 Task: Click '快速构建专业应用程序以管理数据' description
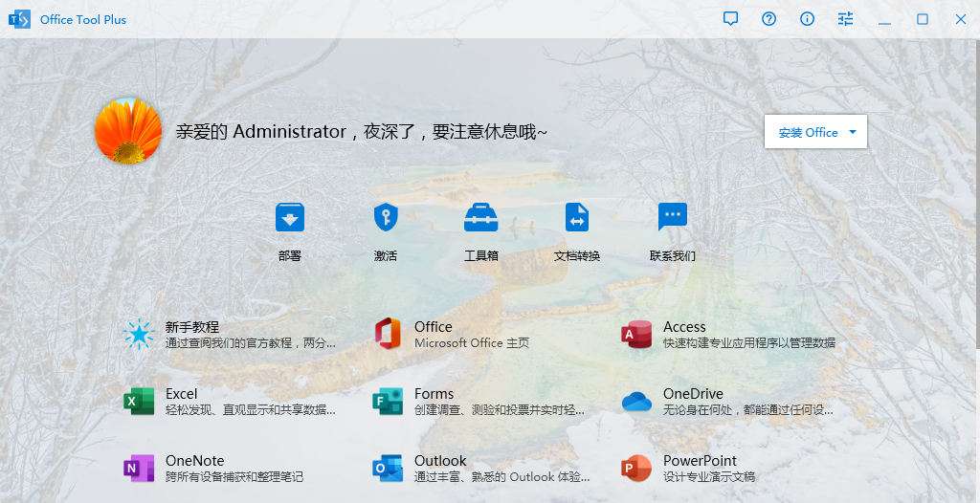click(749, 343)
